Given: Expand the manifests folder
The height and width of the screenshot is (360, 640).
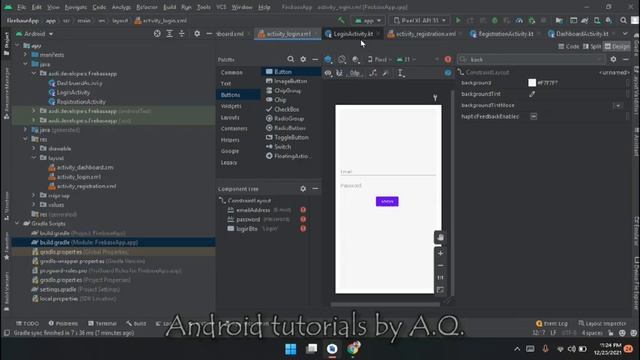Looking at the screenshot, I should [25, 55].
